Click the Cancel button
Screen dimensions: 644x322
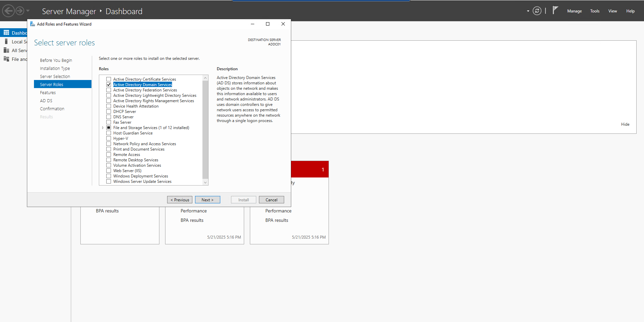271,200
